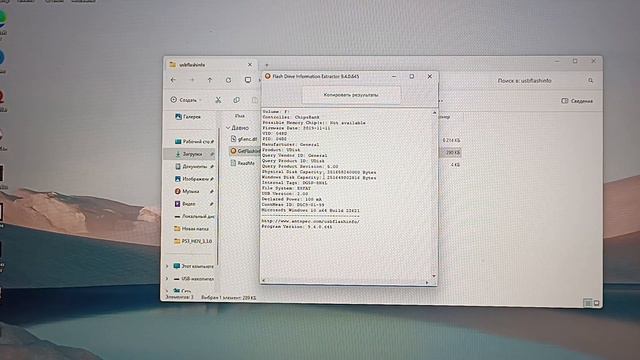Viewport: 640px width, 360px height.
Task: Click the Flash Drive Information Extractor title icon
Action: 268,76
